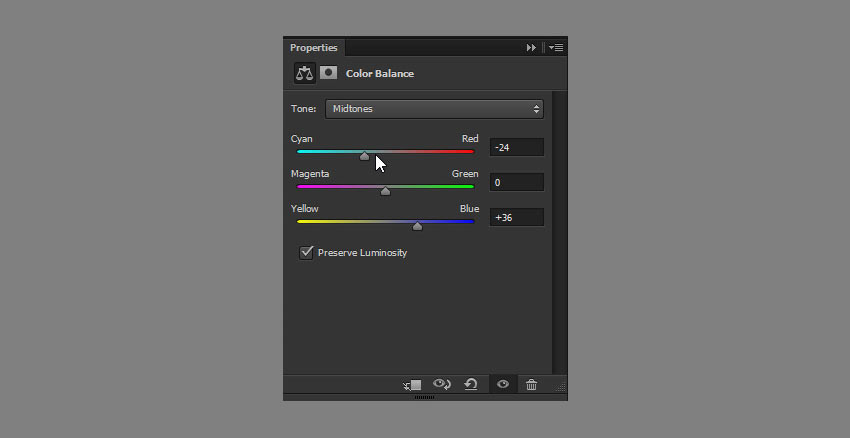Click the Yellow-Blue value field showing +36
The height and width of the screenshot is (438, 850).
point(517,217)
